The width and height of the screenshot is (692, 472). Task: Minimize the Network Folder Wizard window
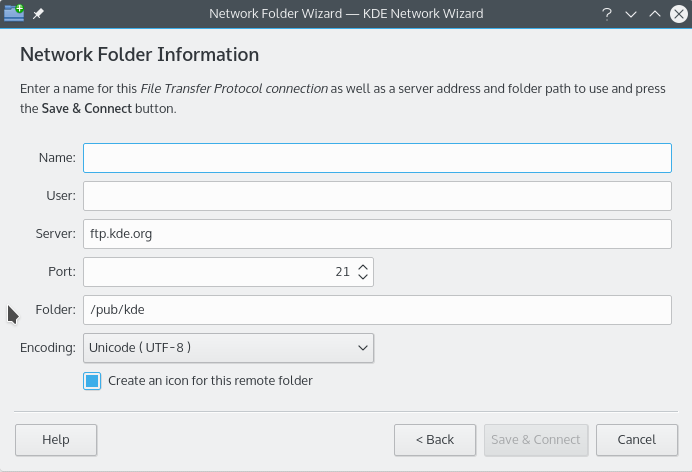pos(631,15)
